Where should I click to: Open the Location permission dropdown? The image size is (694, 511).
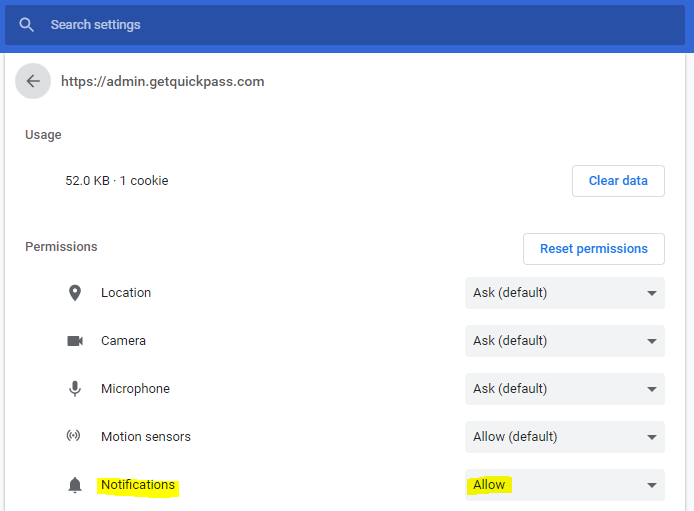point(564,293)
